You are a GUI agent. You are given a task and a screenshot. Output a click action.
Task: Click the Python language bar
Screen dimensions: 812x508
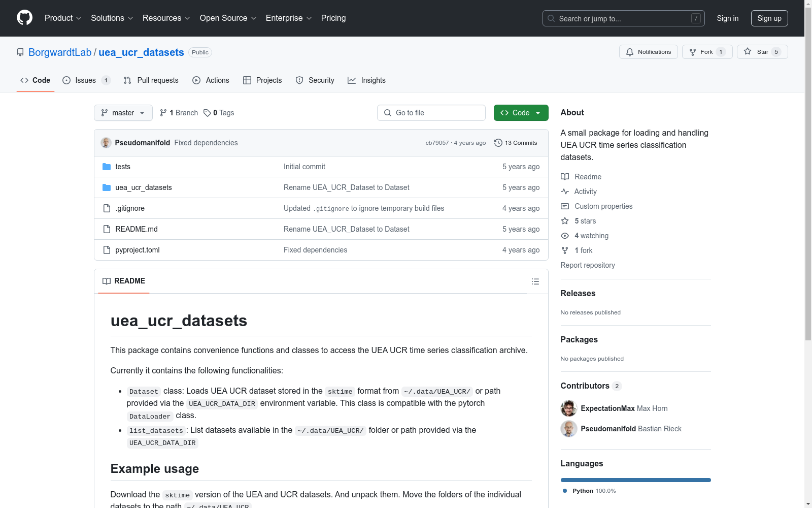(x=636, y=480)
